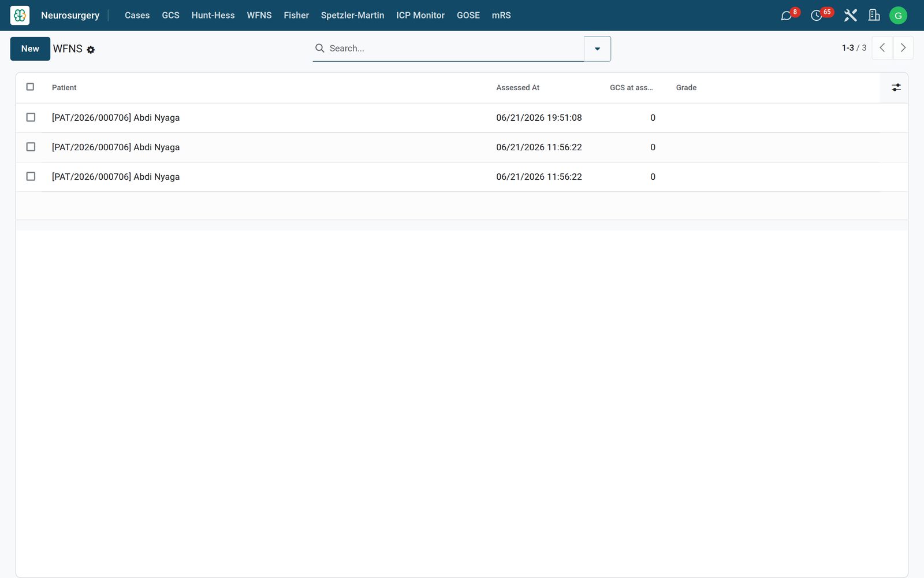Viewport: 924px width, 578px height.
Task: Open the Neurosurgery app home icon
Action: pos(20,16)
